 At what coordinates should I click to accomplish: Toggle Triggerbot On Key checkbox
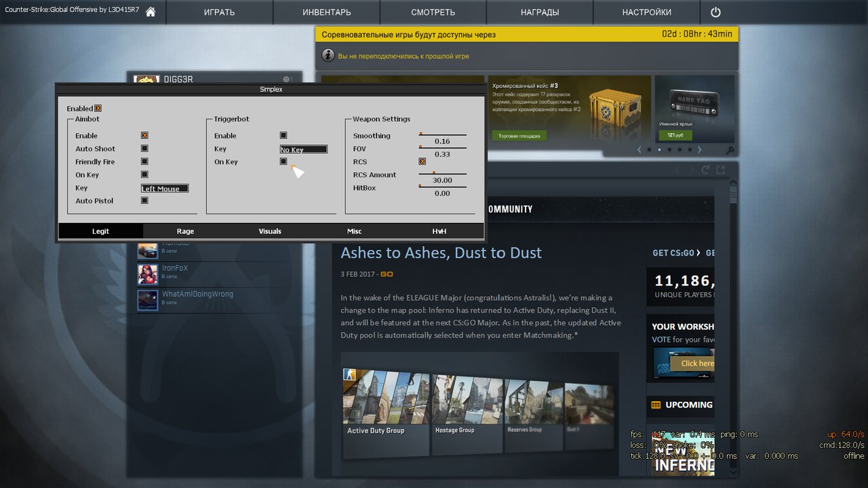click(x=283, y=161)
